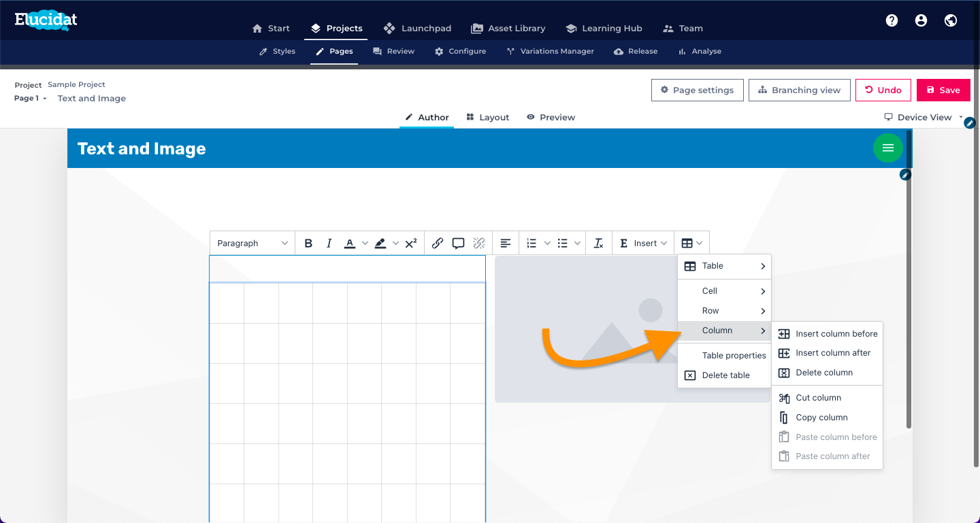Expand the numbered list style arrow
This screenshot has width=980, height=523.
[x=547, y=243]
